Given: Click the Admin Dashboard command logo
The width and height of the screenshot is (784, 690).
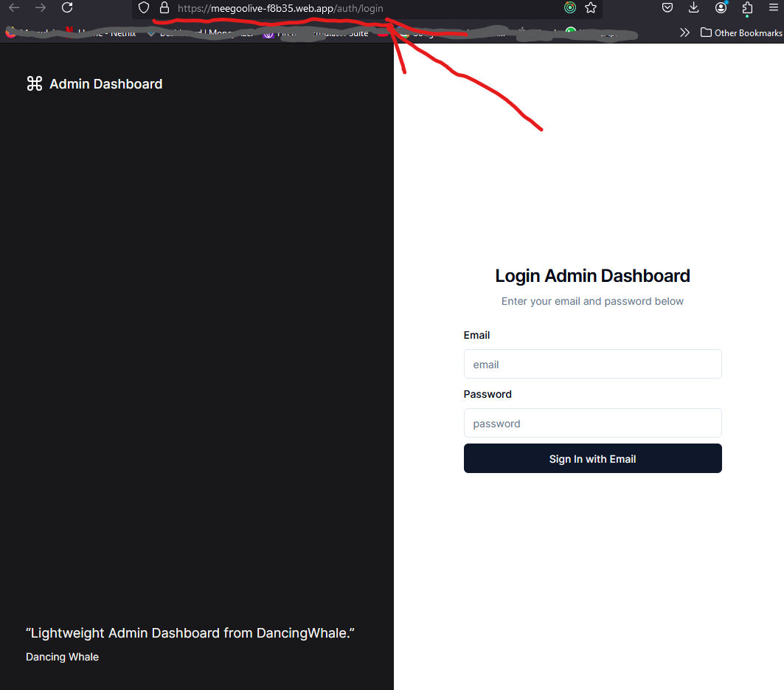Looking at the screenshot, I should pos(34,83).
